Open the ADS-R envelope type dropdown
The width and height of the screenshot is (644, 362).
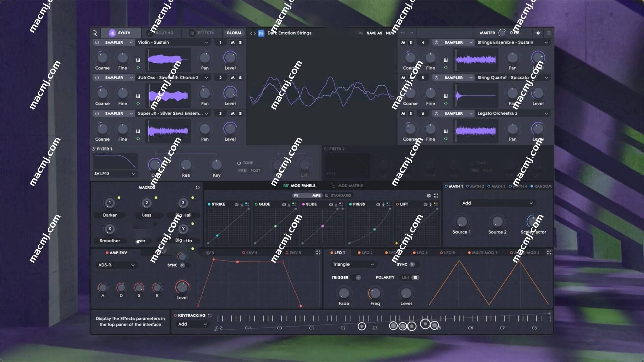tap(116, 265)
